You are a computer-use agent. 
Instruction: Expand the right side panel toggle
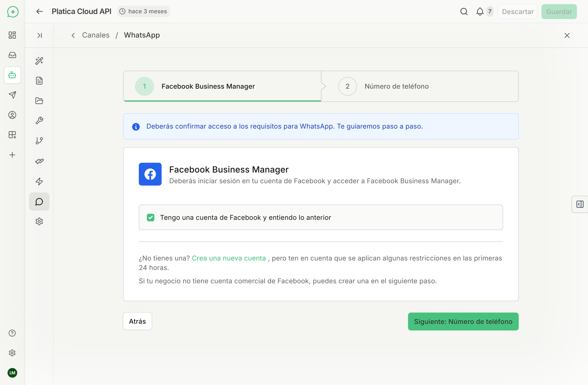click(x=580, y=204)
